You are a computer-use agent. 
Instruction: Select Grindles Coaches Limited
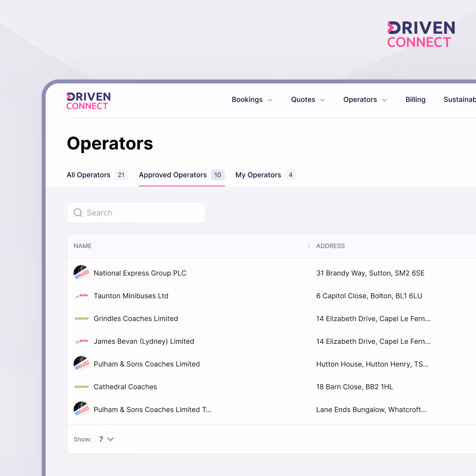click(x=136, y=319)
